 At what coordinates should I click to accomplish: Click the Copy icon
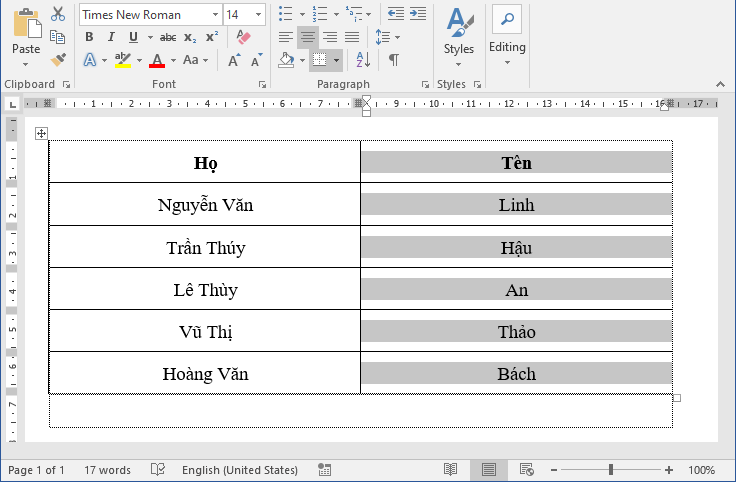[58, 37]
